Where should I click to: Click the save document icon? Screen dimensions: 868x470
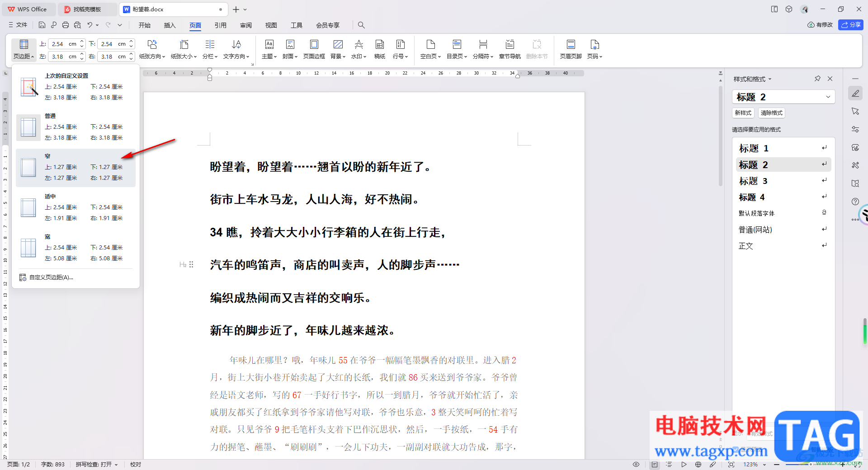(x=42, y=25)
